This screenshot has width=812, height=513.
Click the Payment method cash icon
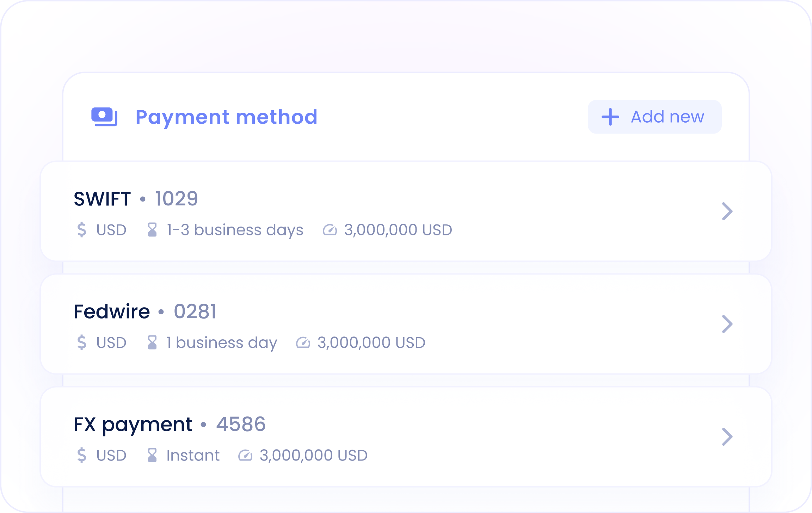104,117
